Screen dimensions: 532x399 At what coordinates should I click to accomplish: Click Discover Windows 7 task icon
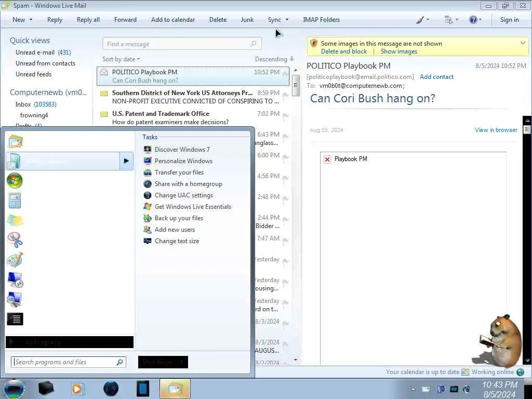(147, 149)
